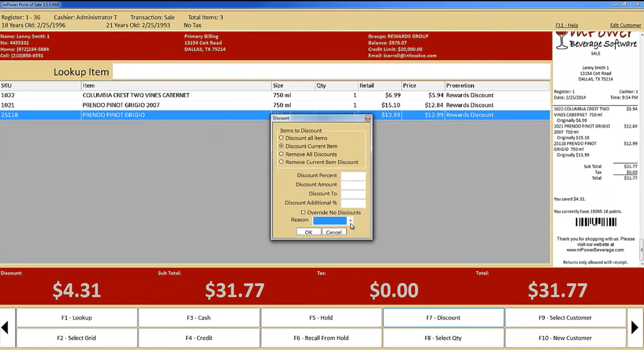Select the COLUMBIA CREST TWO VINES CABERNET row
Viewport: 644px width, 350px height.
click(275, 95)
